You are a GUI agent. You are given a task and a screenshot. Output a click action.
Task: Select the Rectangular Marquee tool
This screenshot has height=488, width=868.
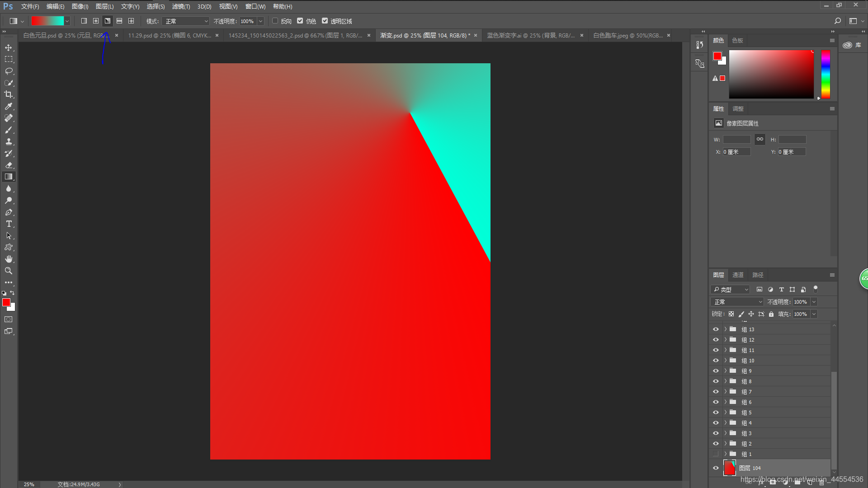point(9,59)
